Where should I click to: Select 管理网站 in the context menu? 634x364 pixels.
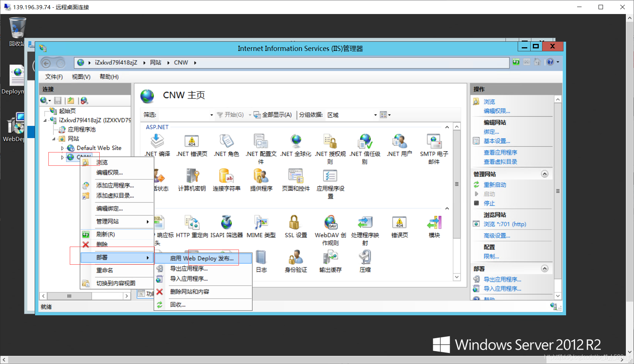(x=117, y=222)
